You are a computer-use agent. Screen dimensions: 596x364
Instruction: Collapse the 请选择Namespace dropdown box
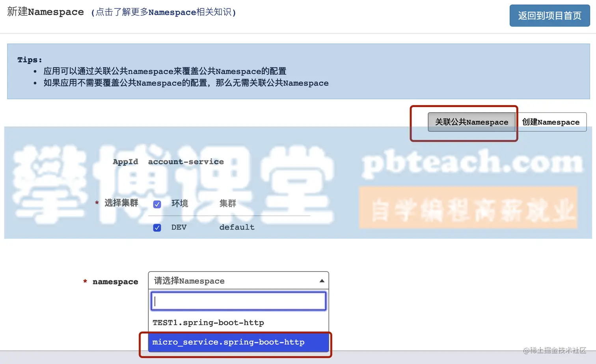[x=238, y=280]
